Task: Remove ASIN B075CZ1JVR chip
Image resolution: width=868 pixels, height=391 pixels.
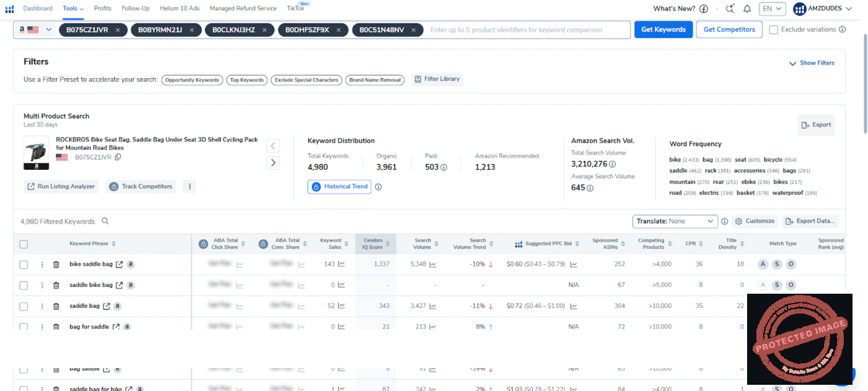Action: [x=118, y=30]
